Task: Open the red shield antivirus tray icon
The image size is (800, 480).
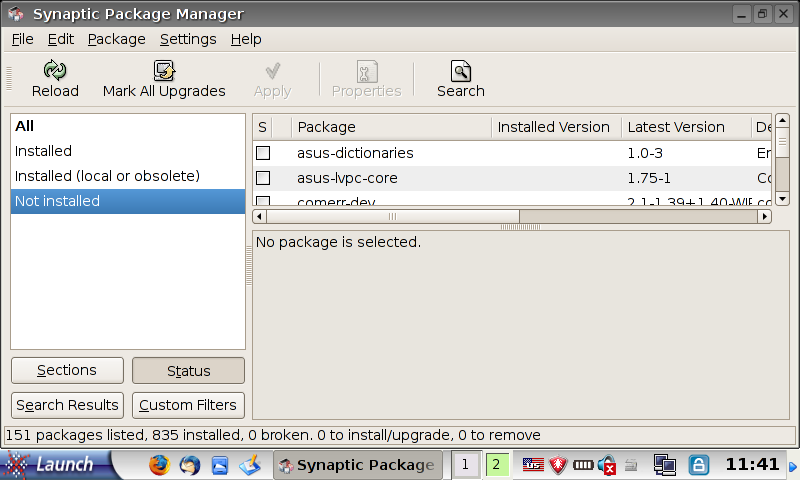Action: click(558, 465)
